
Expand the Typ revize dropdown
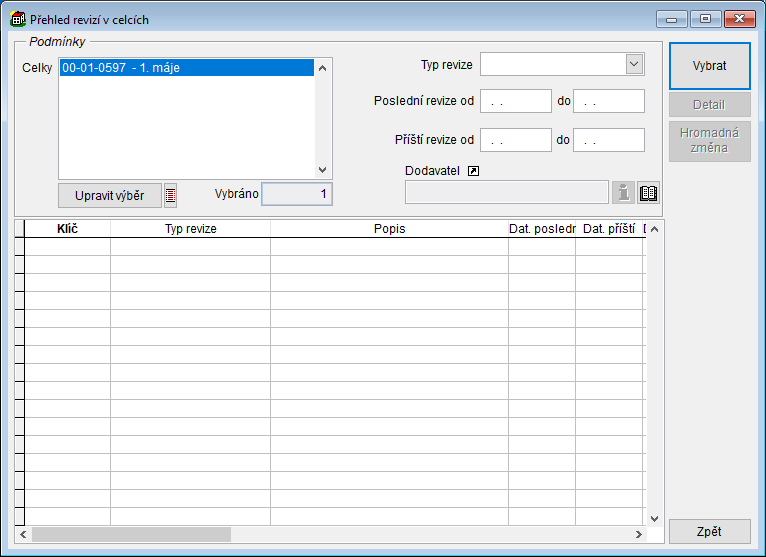(x=634, y=65)
